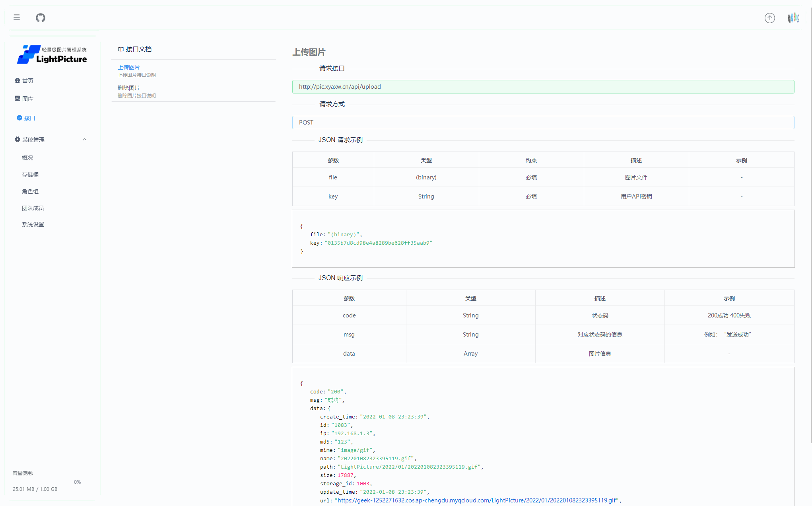Screen dimensions: 812x506
Task: Open the user avatar menu
Action: (x=793, y=18)
